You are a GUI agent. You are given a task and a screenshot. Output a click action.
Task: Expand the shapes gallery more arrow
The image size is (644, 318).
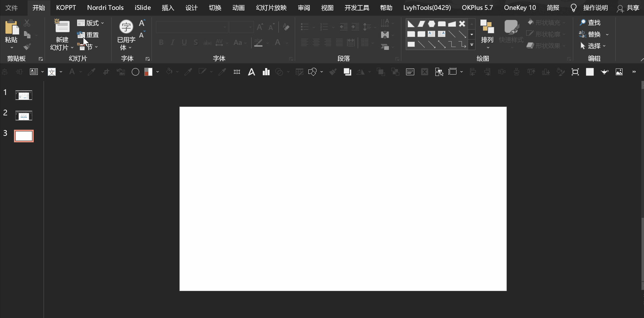(x=472, y=45)
